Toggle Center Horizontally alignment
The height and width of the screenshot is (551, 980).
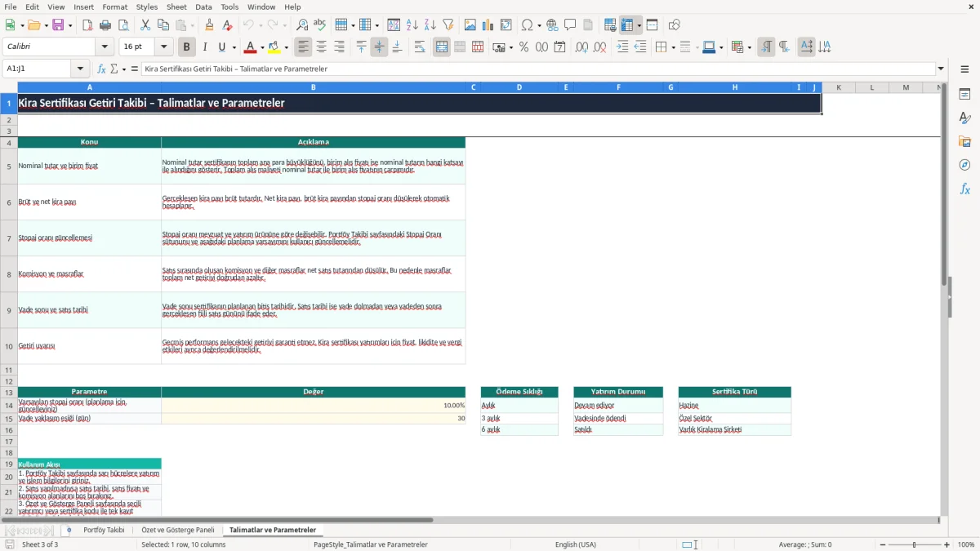click(321, 47)
